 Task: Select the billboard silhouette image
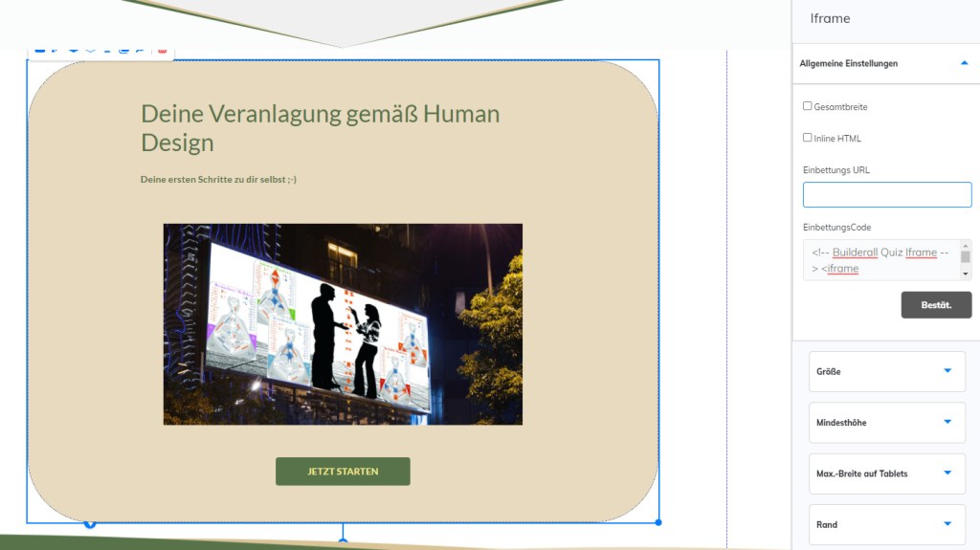point(343,324)
